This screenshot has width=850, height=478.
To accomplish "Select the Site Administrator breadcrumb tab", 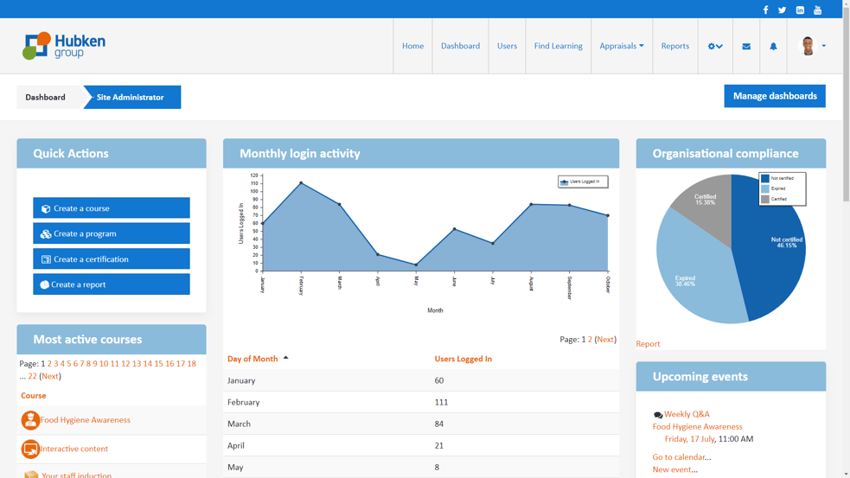I will [132, 97].
